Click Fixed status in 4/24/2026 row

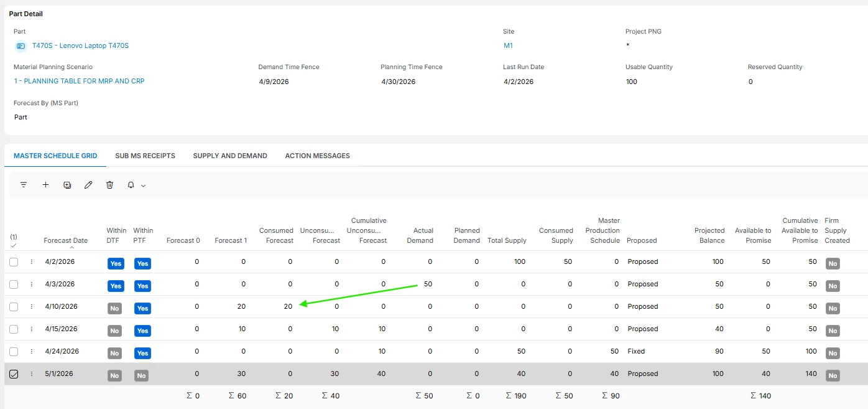(636, 351)
